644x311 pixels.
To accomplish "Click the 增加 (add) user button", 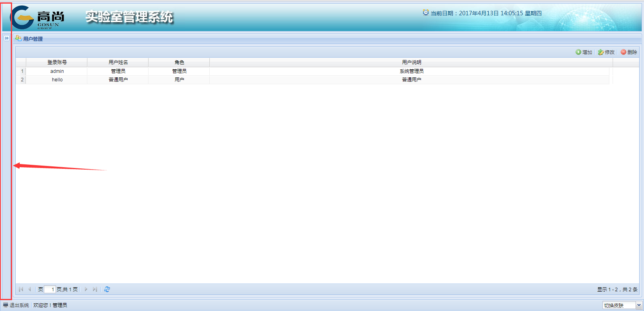I will coord(584,52).
